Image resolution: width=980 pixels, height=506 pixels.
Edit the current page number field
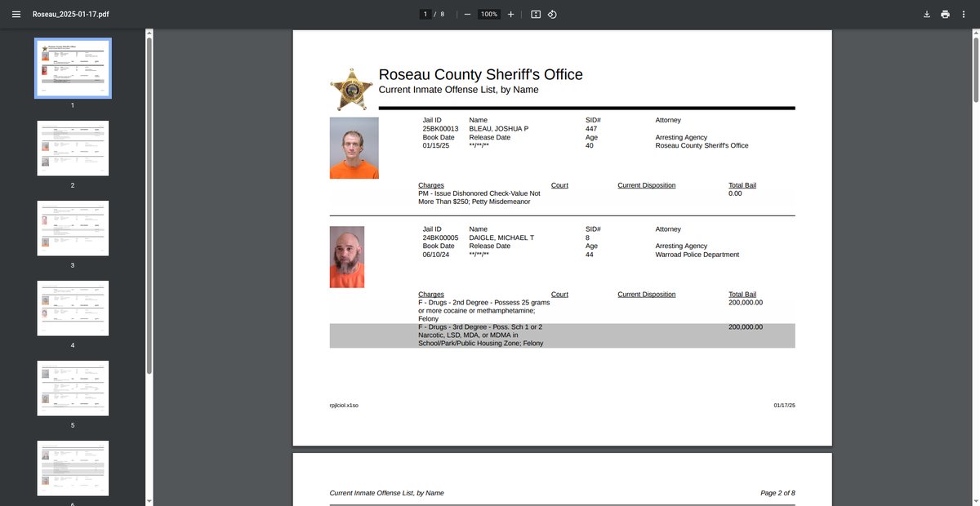tap(425, 14)
